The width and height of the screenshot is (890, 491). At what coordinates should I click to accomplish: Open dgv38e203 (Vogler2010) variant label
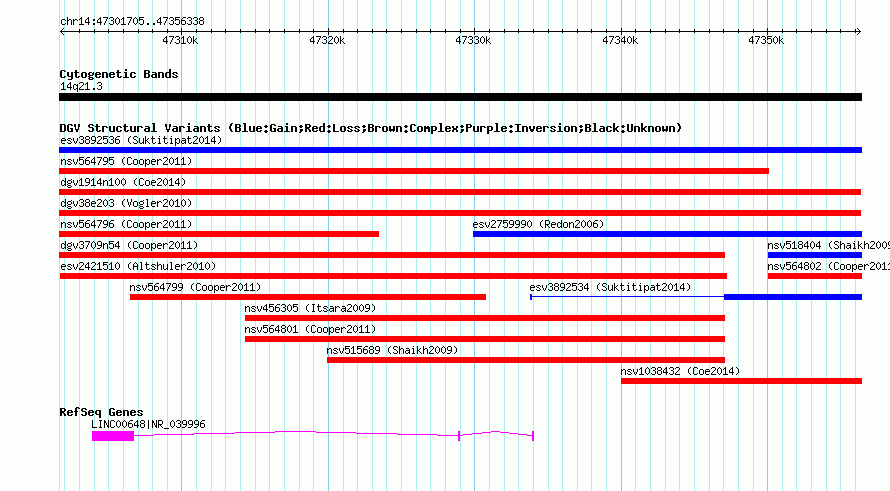click(x=126, y=203)
